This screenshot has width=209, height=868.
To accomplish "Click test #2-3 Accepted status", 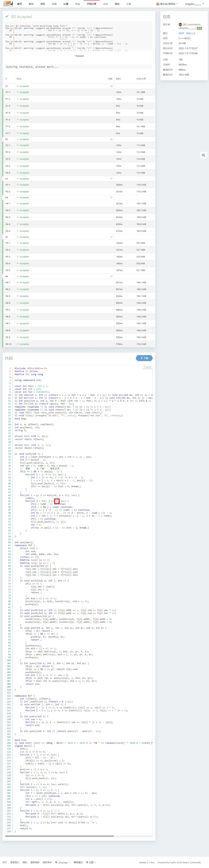I will click(23, 159).
